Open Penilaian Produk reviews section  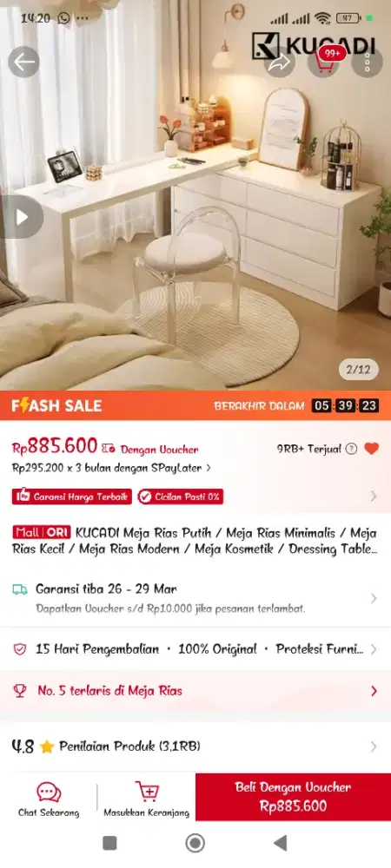(195, 746)
